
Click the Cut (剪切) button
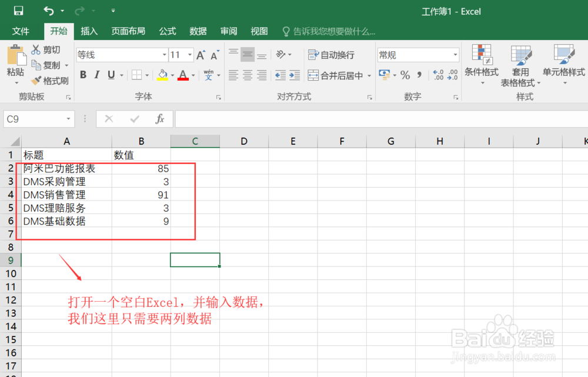47,49
